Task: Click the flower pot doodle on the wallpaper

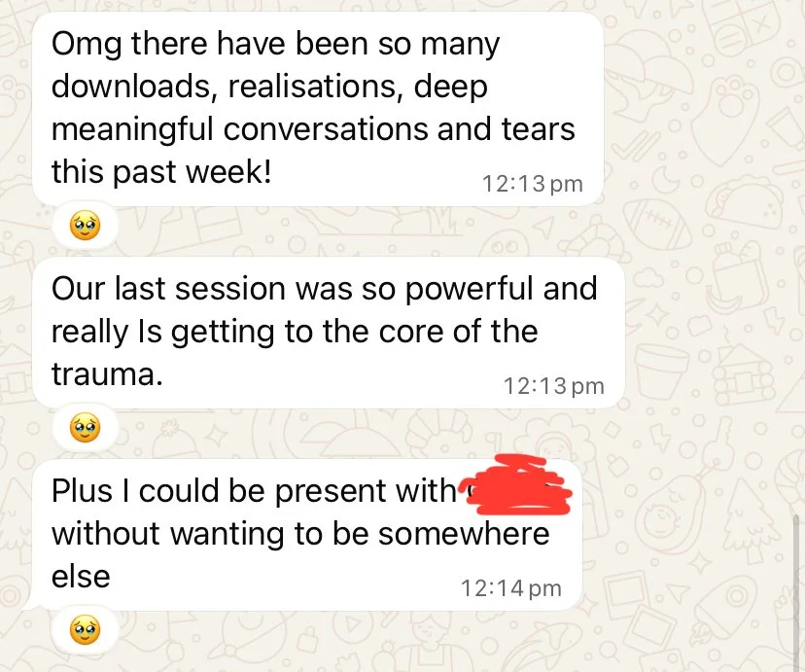Action: click(x=661, y=370)
